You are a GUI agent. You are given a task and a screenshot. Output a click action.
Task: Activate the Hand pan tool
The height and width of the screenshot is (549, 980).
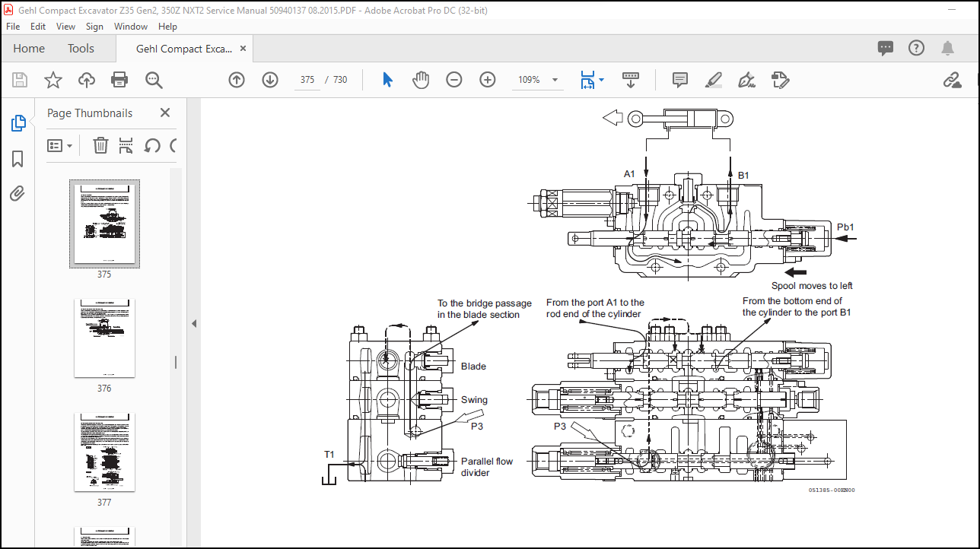pos(421,80)
